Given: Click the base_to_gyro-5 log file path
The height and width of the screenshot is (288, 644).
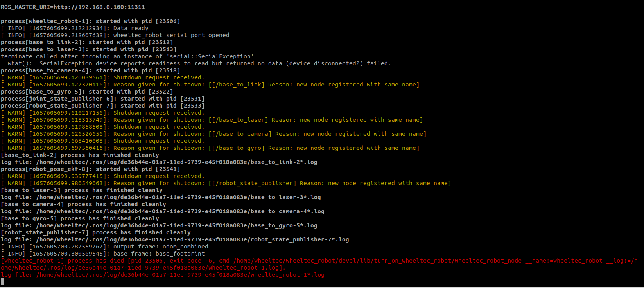Looking at the screenshot, I should coord(176,225).
